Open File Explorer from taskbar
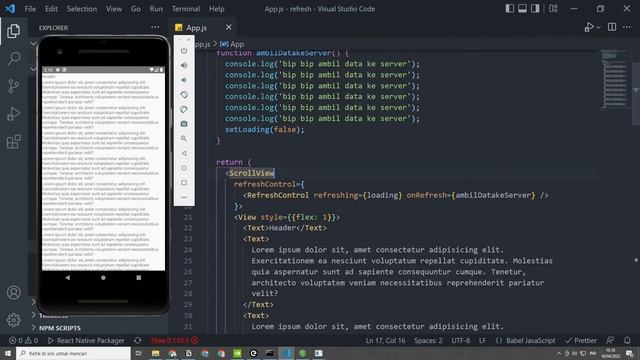This screenshot has height=360, width=640. click(x=156, y=353)
